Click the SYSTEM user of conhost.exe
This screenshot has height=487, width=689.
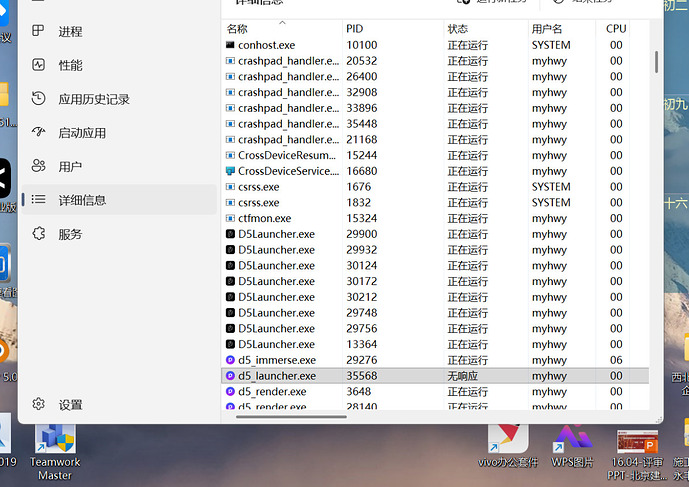(x=551, y=45)
